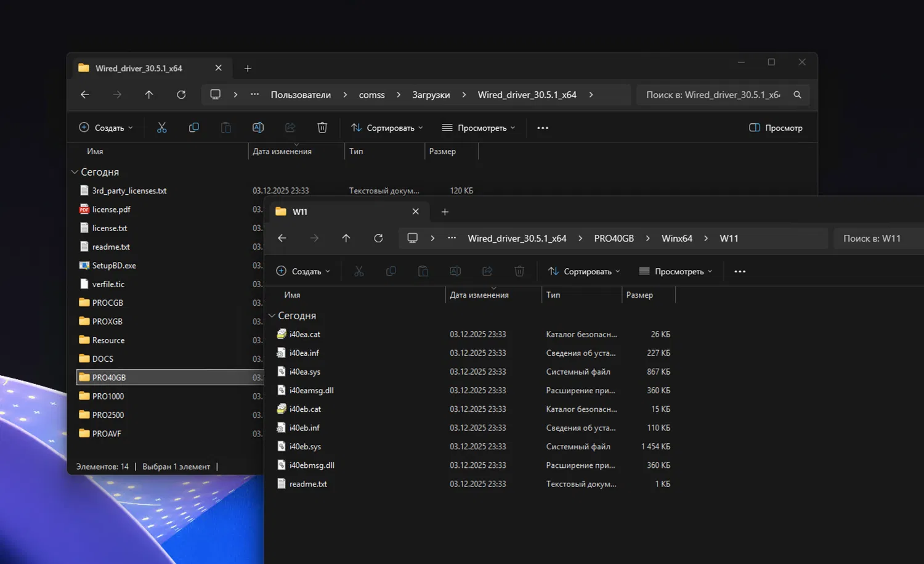This screenshot has height=564, width=924.
Task: Click the Delete trash icon in back window
Action: pyautogui.click(x=322, y=128)
